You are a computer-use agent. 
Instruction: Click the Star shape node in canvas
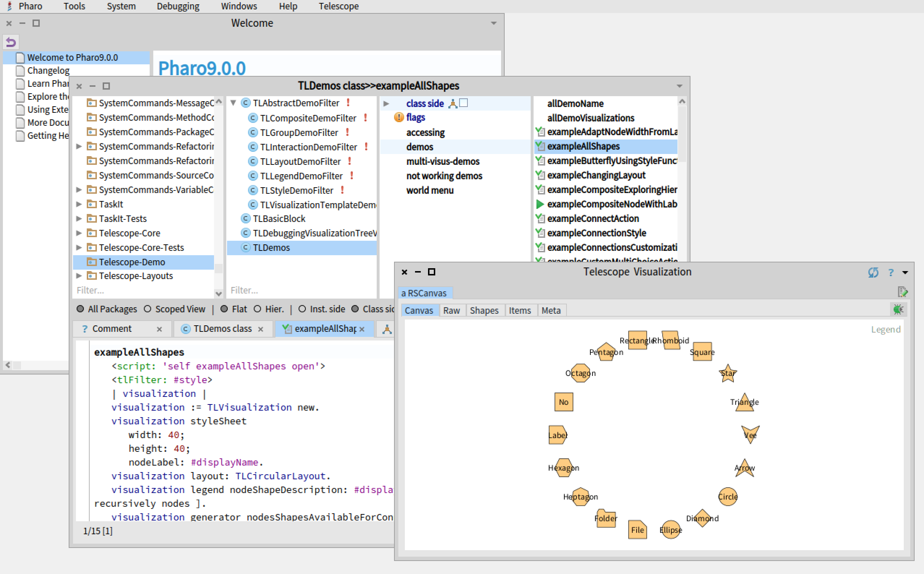click(x=727, y=373)
